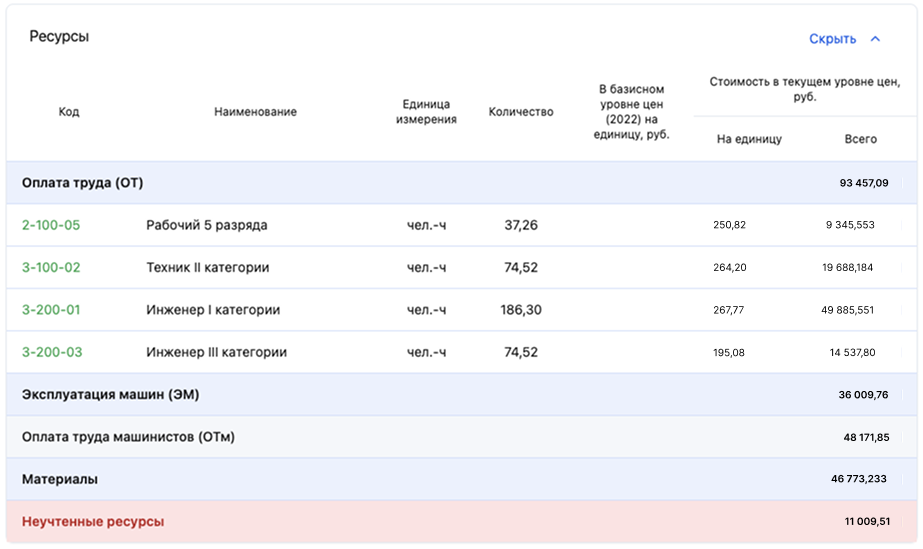Viewport: 923px width, 549px height.
Task: Select unit price 267,77
Action: tap(728, 310)
